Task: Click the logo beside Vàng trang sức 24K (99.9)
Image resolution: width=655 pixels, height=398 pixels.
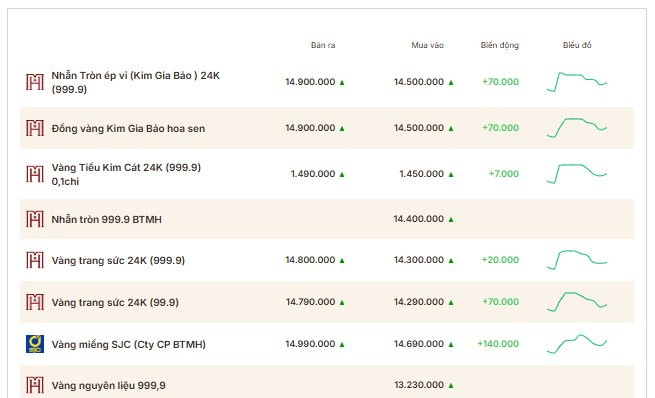Action: (35, 302)
